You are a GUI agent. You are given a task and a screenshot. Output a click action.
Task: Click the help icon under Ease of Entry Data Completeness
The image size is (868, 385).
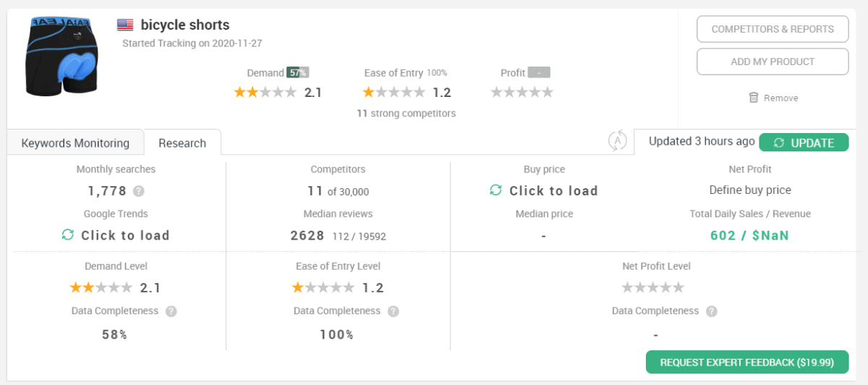(393, 312)
